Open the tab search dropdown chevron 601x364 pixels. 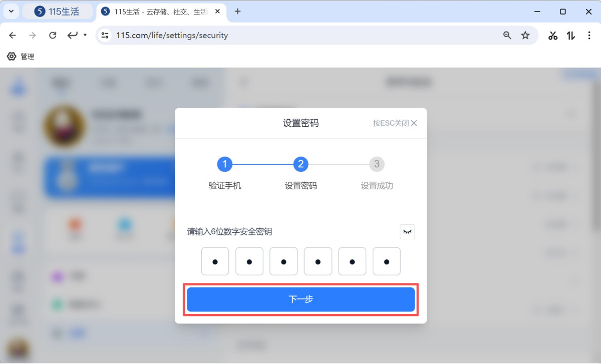pos(11,12)
